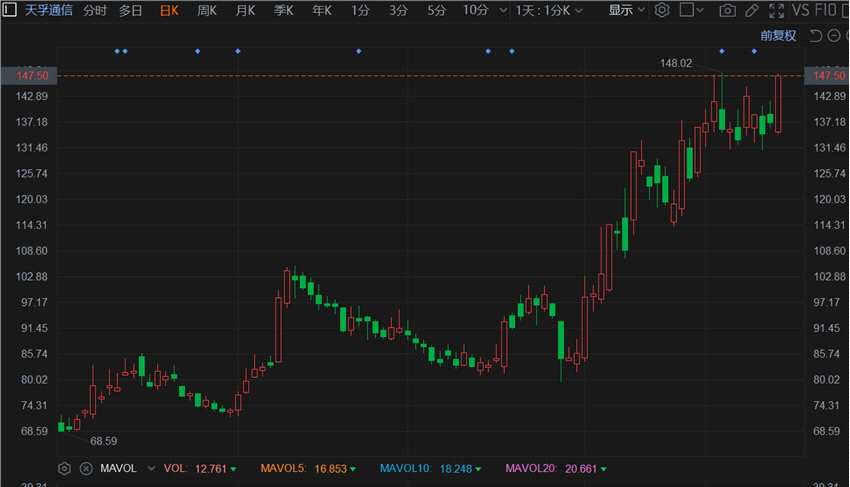
Task: Click the 天孚通信 stock name
Action: pos(48,10)
